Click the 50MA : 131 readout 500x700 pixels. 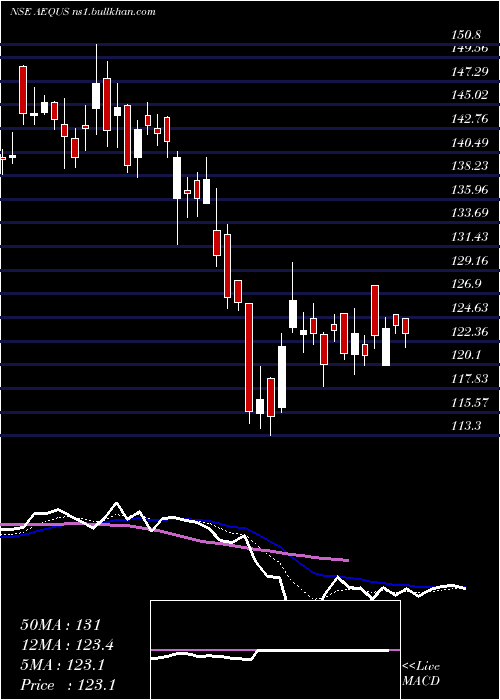coord(61,625)
